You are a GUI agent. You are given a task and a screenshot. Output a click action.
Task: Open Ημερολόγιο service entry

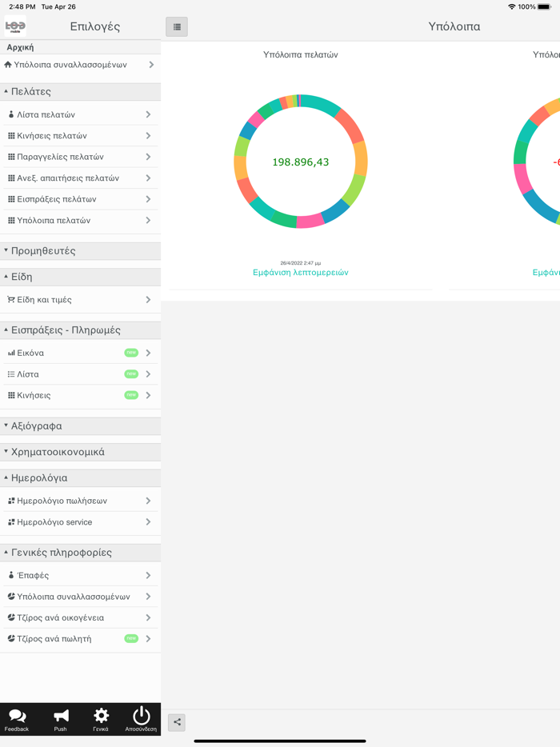(x=80, y=522)
